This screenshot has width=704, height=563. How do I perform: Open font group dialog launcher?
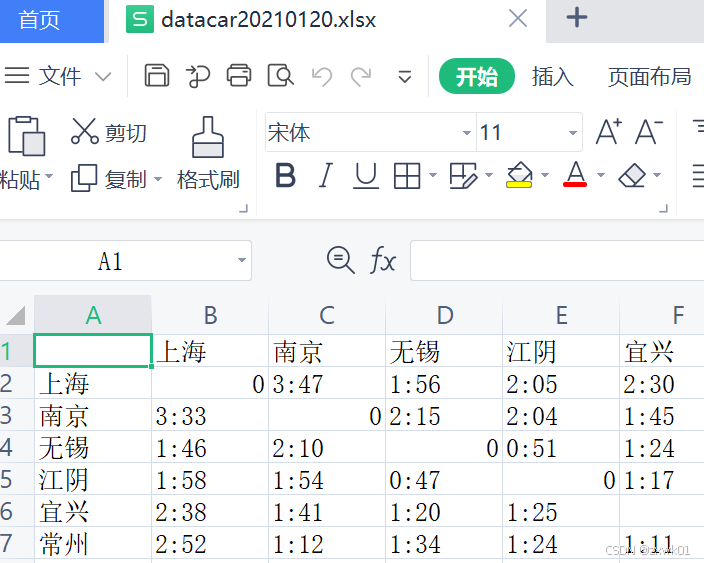pyautogui.click(x=664, y=209)
